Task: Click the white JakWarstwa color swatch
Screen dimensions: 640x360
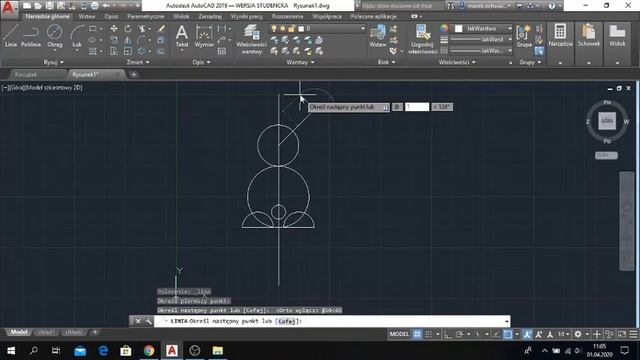Action: click(x=459, y=29)
